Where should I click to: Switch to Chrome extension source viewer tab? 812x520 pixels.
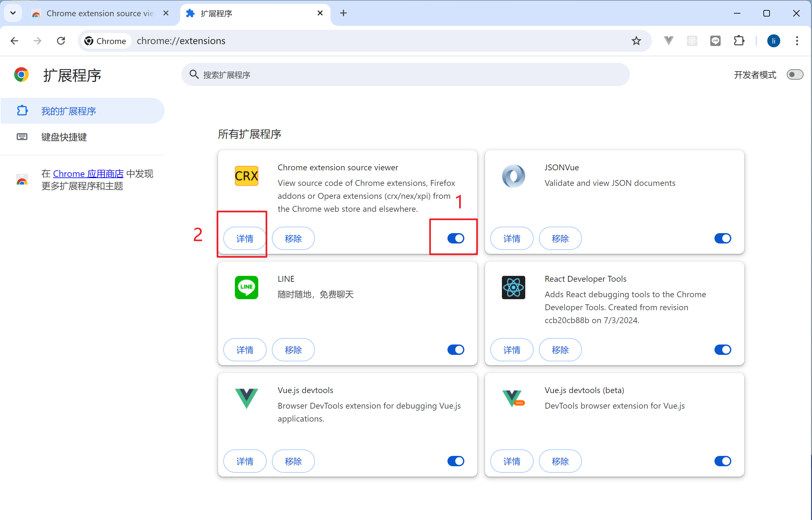point(100,13)
